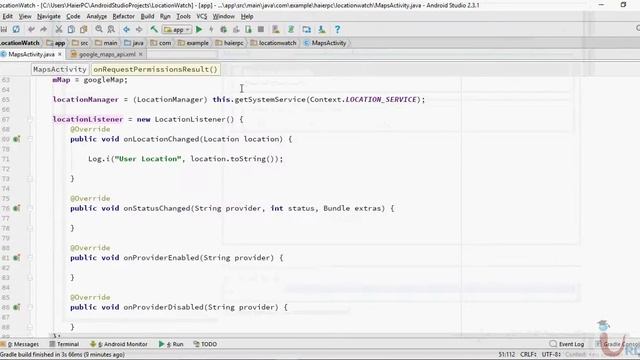
Task: Open the Build menu
Action: pyautogui.click(x=147, y=16)
